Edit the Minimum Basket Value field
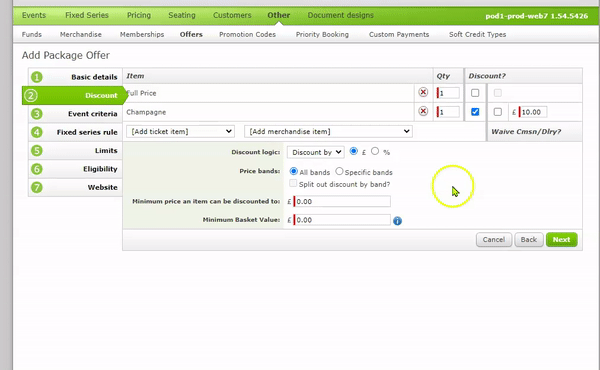600x370 pixels. click(x=342, y=220)
